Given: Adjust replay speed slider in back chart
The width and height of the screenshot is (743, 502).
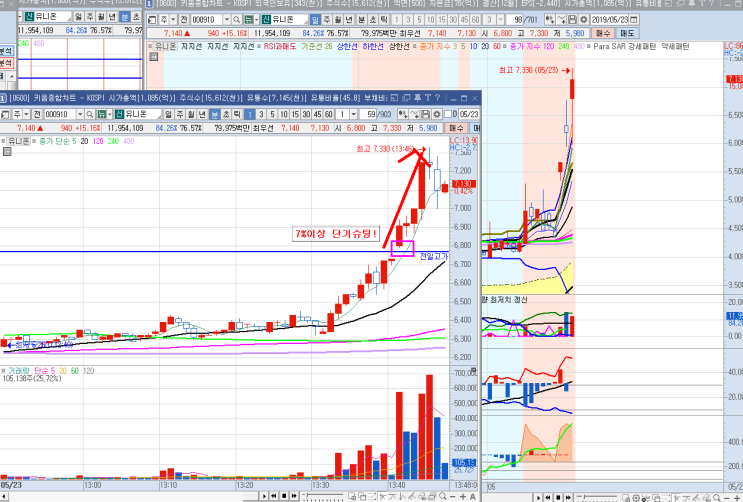Looking at the screenshot, I should tap(598, 498).
